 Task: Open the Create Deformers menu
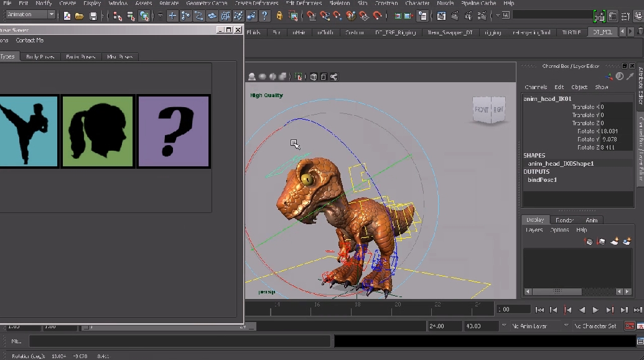[257, 3]
